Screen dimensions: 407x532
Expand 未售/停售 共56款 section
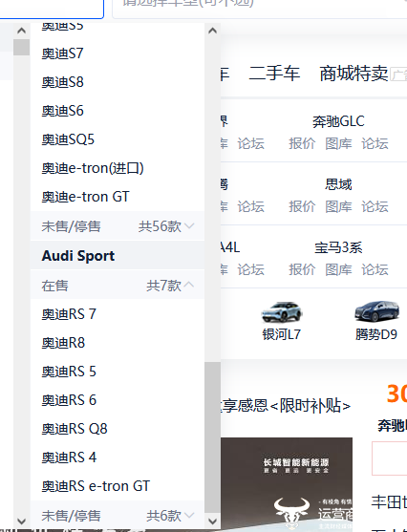[118, 226]
